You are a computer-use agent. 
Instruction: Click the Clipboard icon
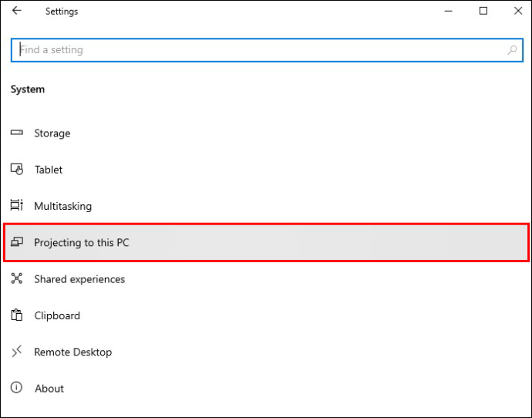[x=17, y=315]
